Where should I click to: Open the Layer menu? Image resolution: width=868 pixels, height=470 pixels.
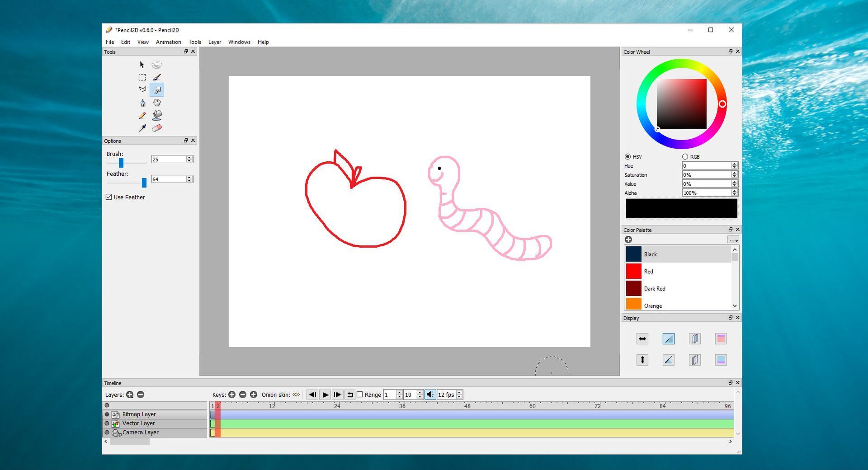coord(214,42)
